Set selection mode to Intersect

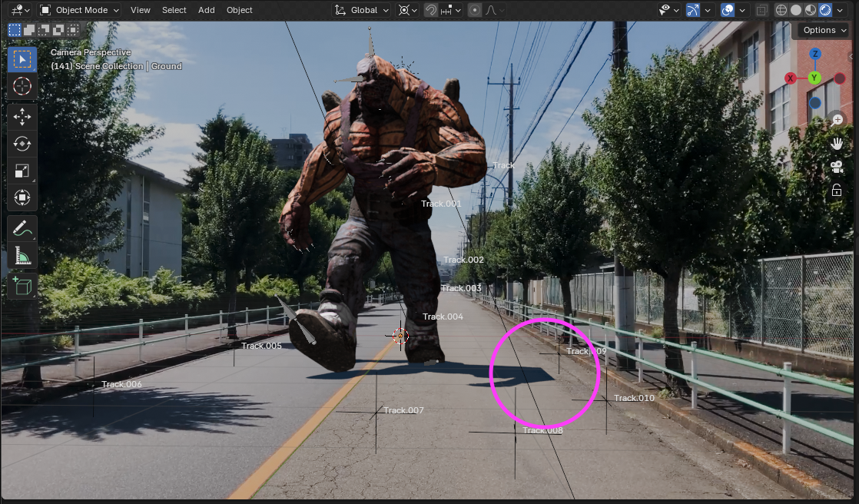73,30
